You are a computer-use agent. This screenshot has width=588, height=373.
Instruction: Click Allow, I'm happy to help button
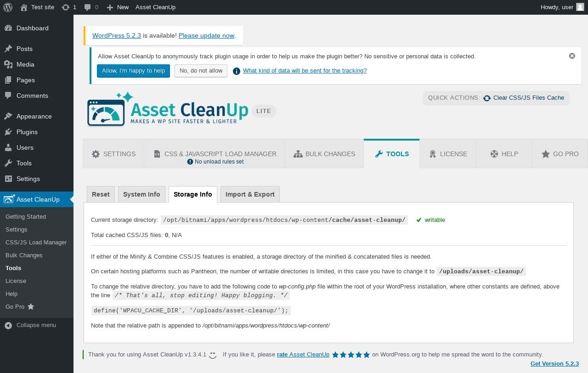pos(133,71)
